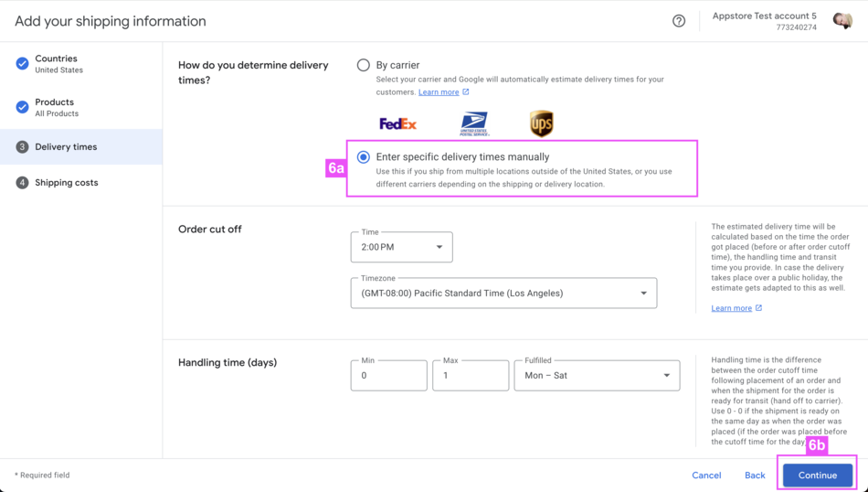Open the Fulfilled days dropdown
The height and width of the screenshot is (492, 868).
click(597, 376)
